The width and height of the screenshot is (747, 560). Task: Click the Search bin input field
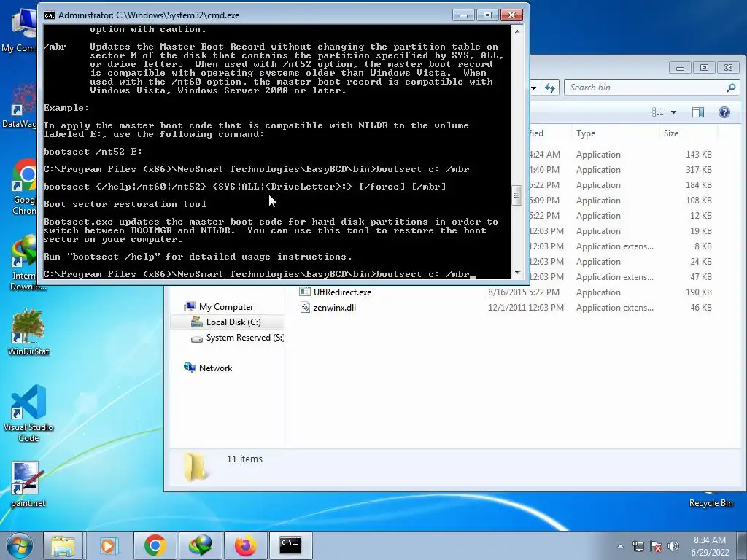(646, 87)
